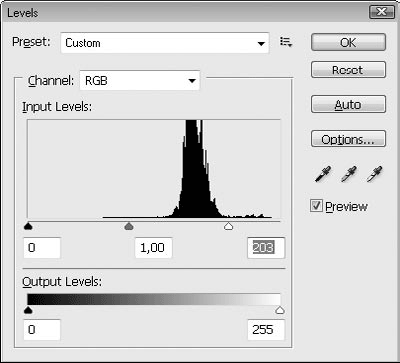
Task: Click the gamma field showing 1,00
Action: [x=153, y=248]
